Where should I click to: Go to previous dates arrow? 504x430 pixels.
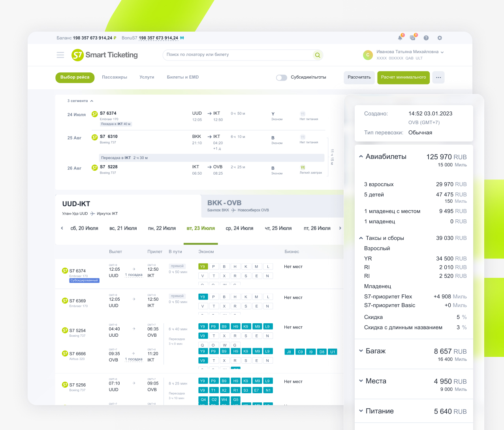pyautogui.click(x=62, y=228)
